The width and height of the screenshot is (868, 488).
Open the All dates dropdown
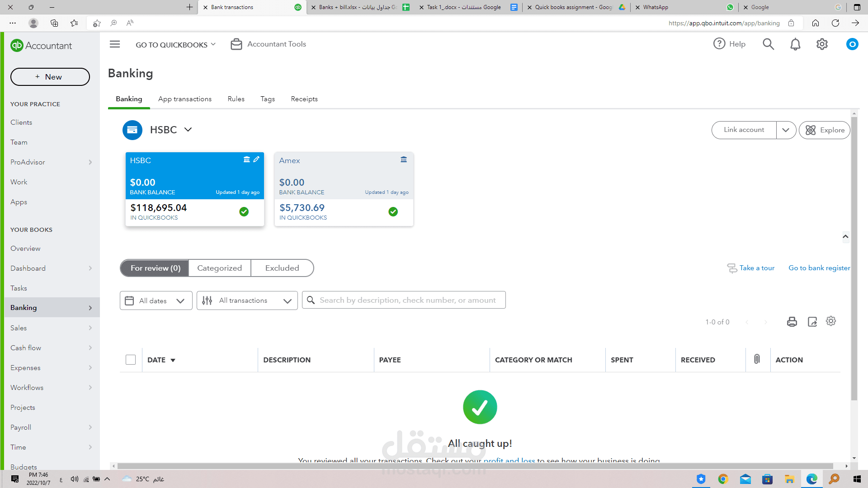pyautogui.click(x=156, y=300)
